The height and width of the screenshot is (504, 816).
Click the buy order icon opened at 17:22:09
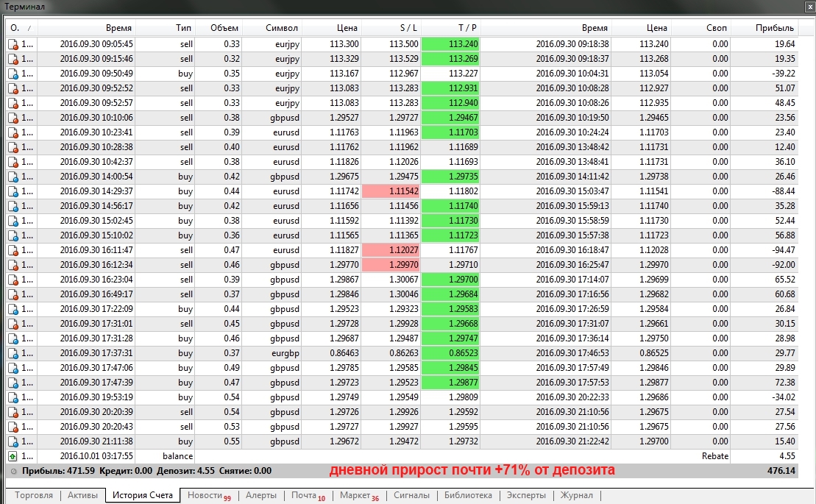point(13,310)
